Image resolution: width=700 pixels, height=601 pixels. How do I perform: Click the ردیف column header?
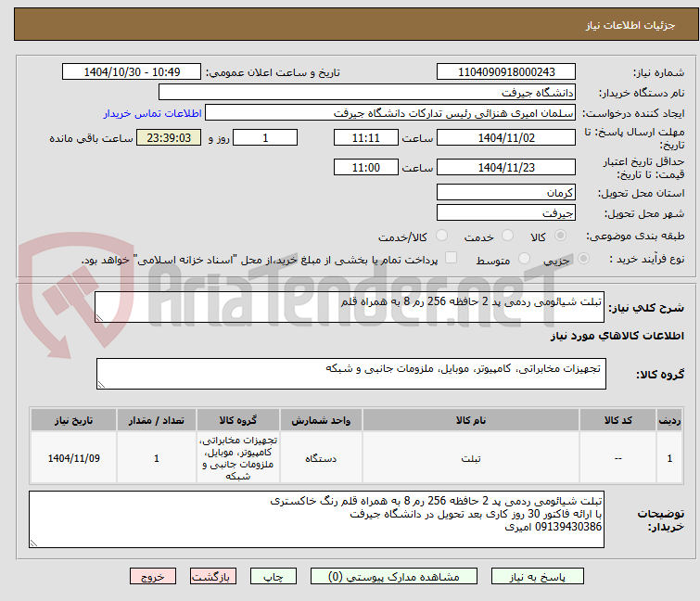pyautogui.click(x=669, y=420)
